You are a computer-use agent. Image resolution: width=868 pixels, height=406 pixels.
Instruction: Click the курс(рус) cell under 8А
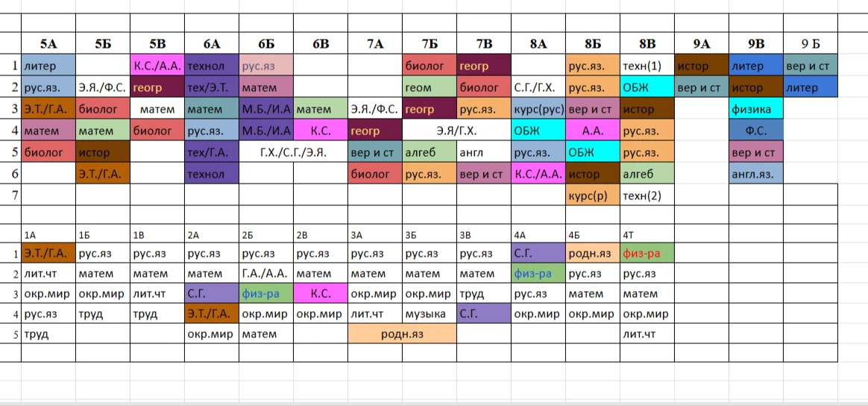(538, 109)
